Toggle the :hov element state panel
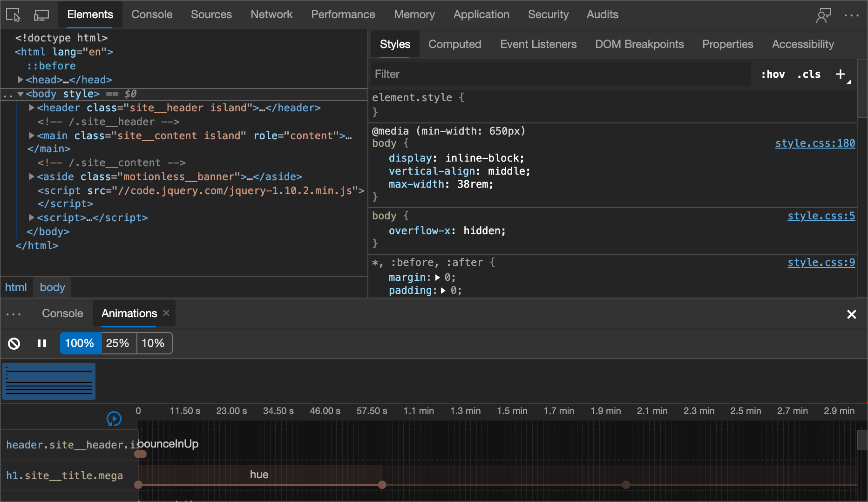868x502 pixels. pos(773,74)
